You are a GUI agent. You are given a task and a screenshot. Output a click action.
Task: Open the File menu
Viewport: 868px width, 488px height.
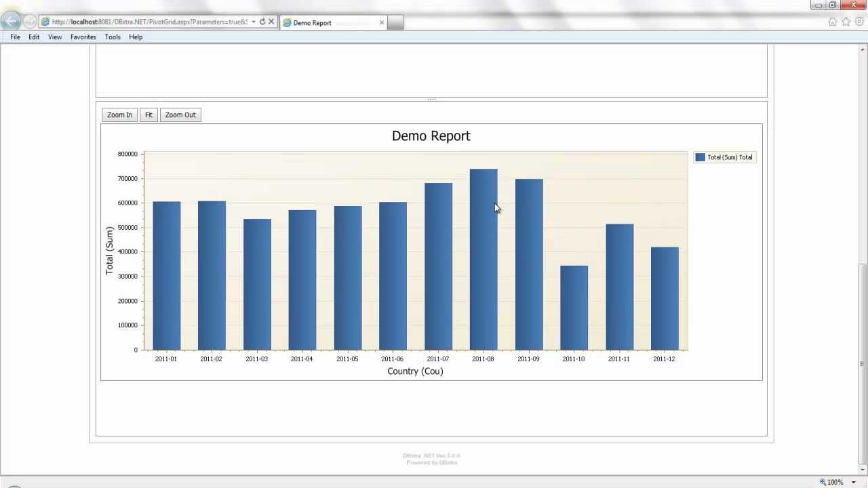(x=15, y=37)
